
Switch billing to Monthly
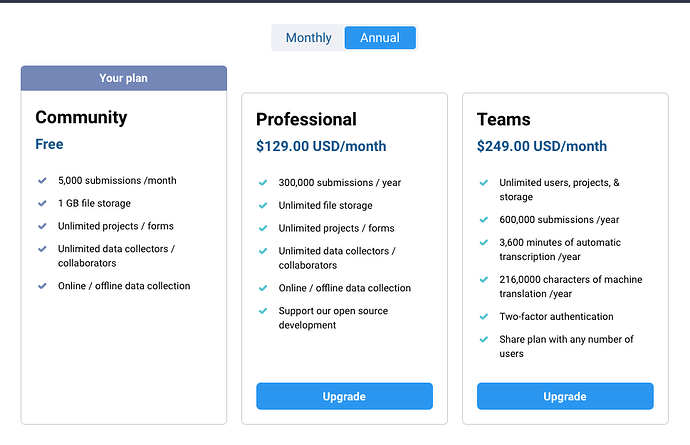pos(308,38)
